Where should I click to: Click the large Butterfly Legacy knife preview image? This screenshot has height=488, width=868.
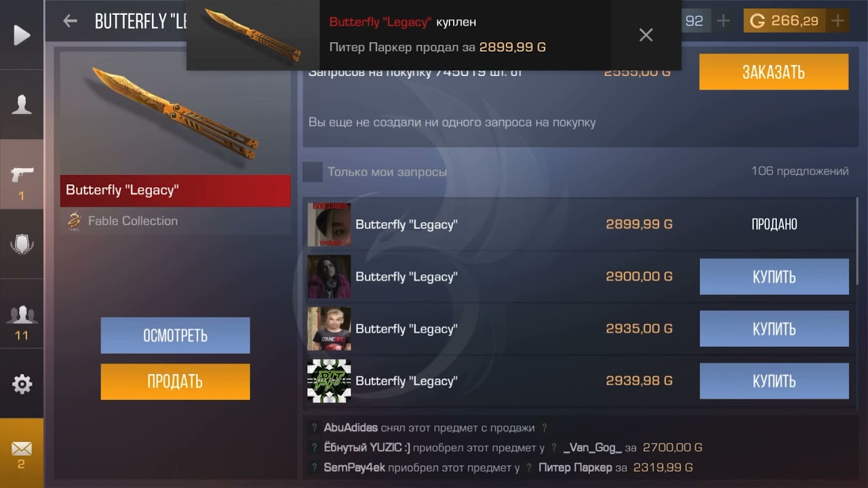(x=175, y=113)
